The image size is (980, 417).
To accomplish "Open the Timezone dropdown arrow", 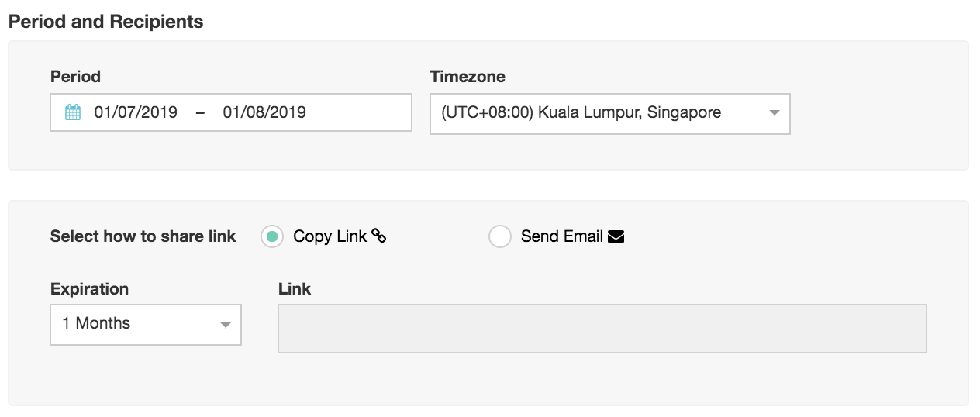I will [x=774, y=113].
